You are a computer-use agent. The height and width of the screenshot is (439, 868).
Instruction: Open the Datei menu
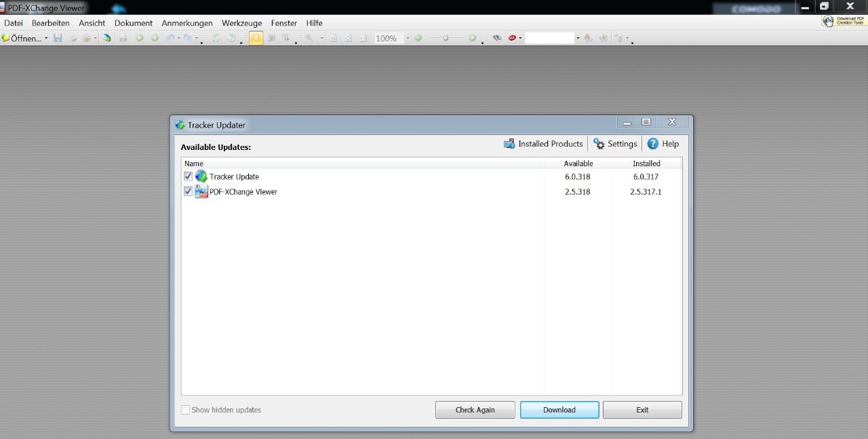14,23
